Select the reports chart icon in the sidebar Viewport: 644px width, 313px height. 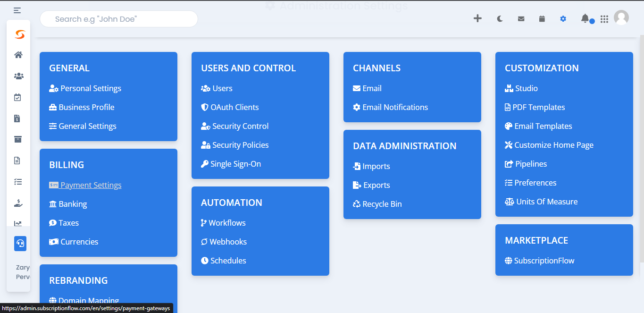pos(18,223)
